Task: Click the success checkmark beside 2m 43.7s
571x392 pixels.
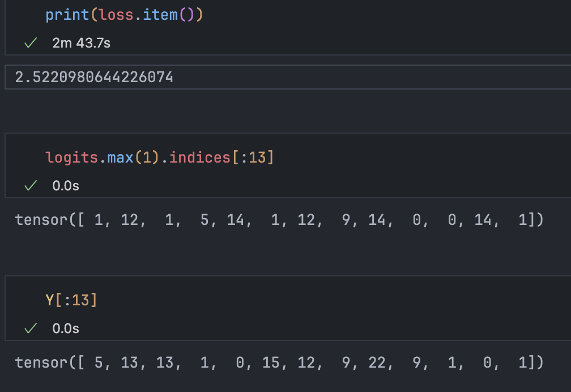Action: tap(31, 43)
